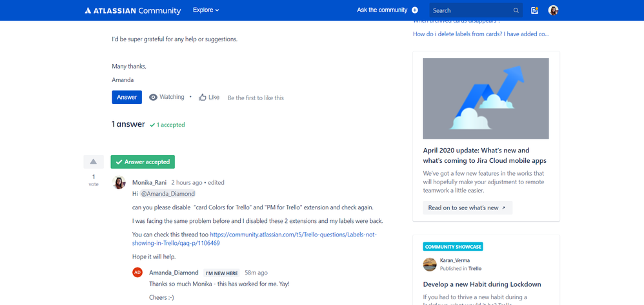This screenshot has height=305, width=644.
Task: Click the 'I'M NEW HERE' badge
Action: point(222,273)
